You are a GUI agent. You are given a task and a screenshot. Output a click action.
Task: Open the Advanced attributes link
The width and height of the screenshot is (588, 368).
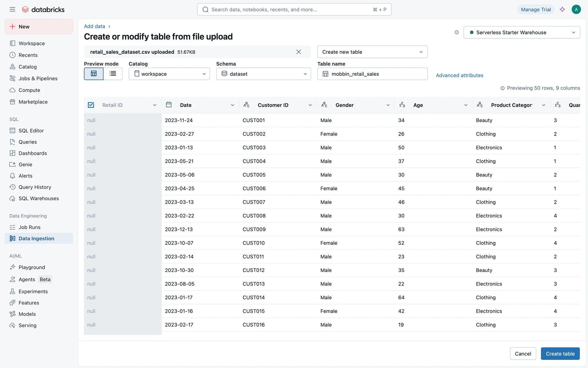click(459, 75)
